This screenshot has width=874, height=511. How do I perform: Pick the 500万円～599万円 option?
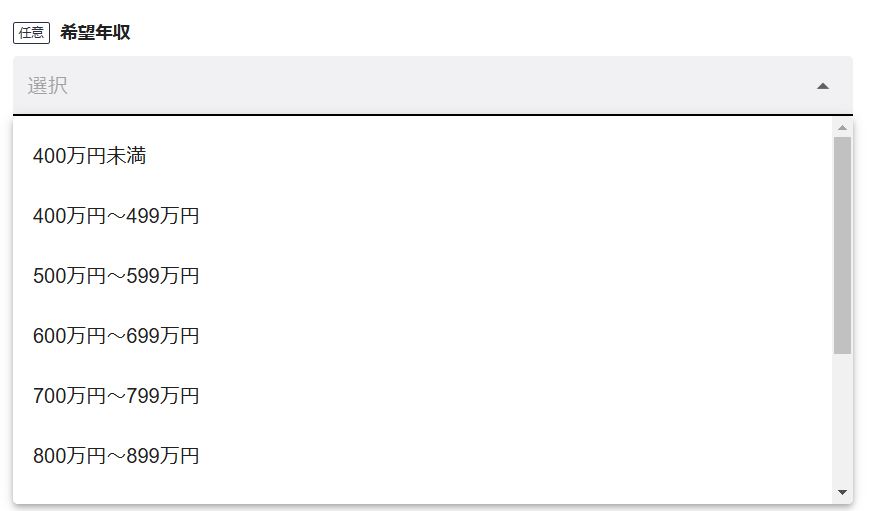click(x=116, y=276)
